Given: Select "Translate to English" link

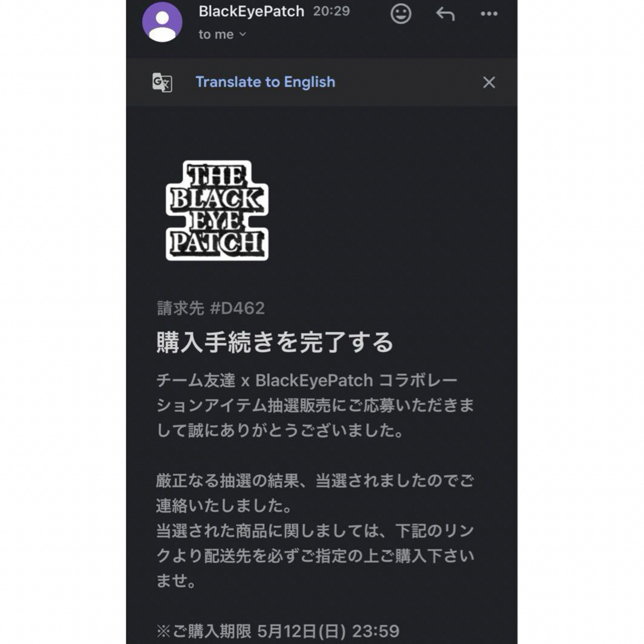Looking at the screenshot, I should [x=265, y=82].
